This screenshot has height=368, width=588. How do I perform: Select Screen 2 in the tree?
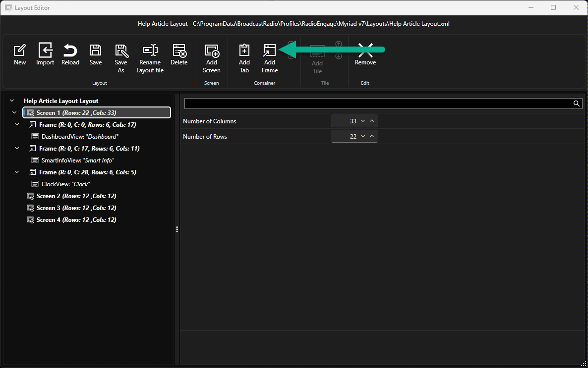point(71,196)
